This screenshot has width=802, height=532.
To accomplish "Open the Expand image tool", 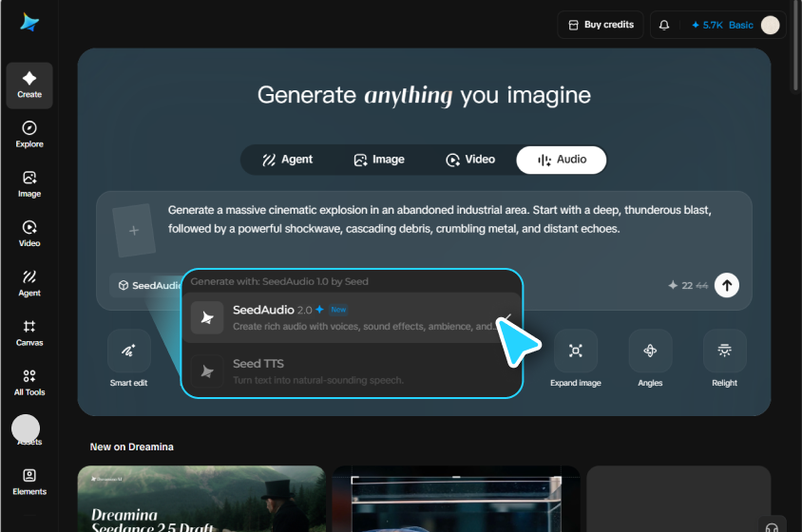I will pos(576,358).
